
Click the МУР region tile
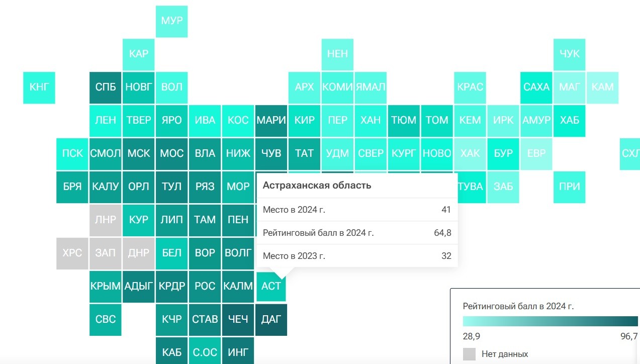coord(171,21)
